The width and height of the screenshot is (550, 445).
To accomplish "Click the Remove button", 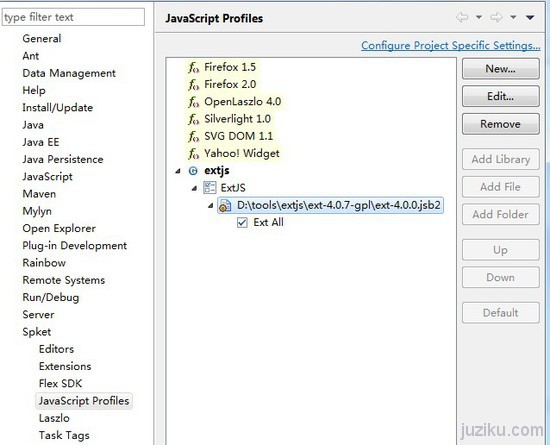I will [501, 124].
